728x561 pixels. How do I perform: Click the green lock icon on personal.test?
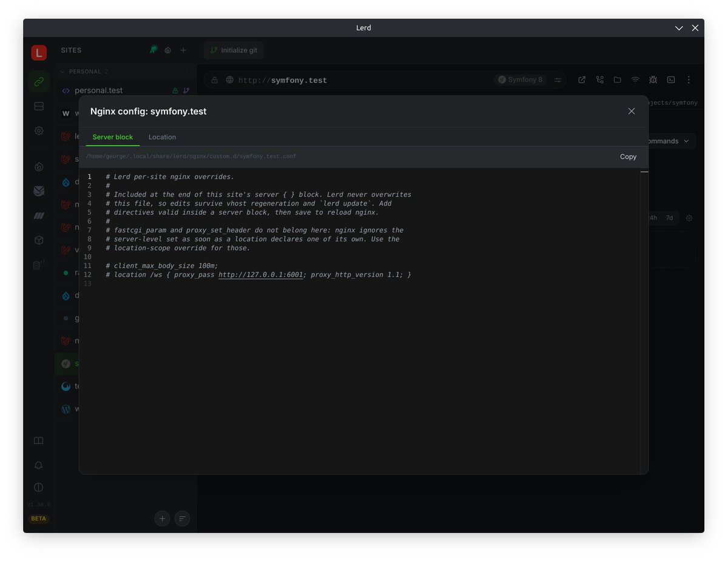pos(175,90)
